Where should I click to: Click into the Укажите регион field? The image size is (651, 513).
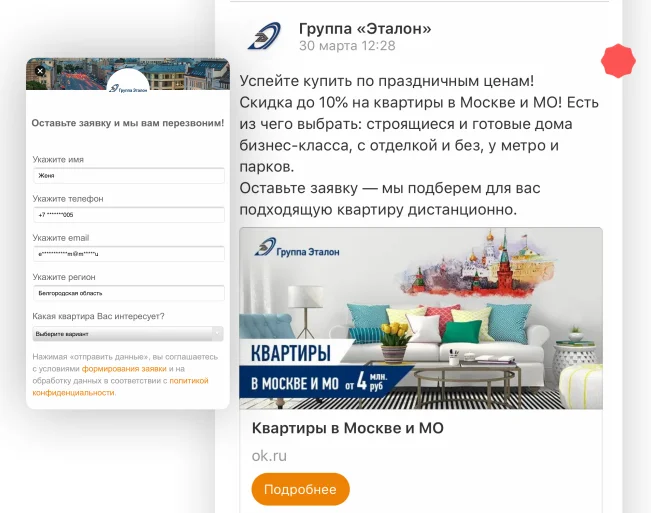[129, 293]
